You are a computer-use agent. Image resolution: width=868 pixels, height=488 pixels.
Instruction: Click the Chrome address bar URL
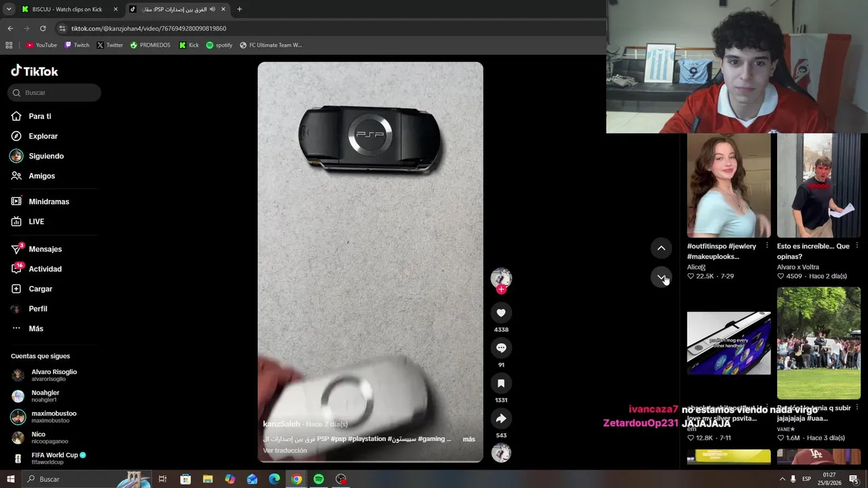(149, 28)
